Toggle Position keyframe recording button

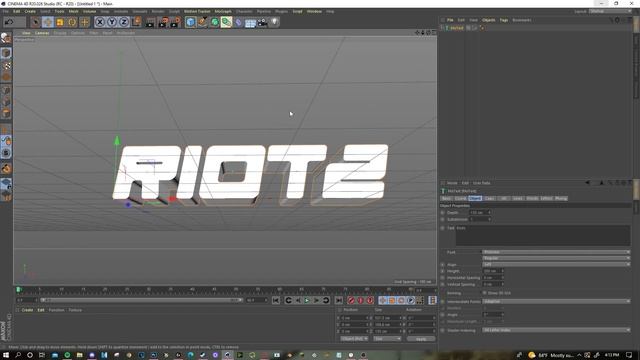point(382,300)
